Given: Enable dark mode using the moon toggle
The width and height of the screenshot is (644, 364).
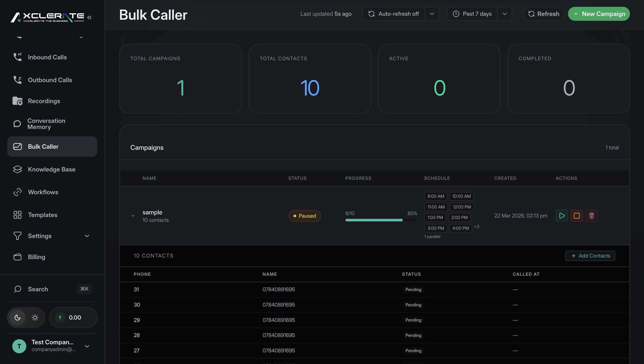Looking at the screenshot, I should (17, 318).
